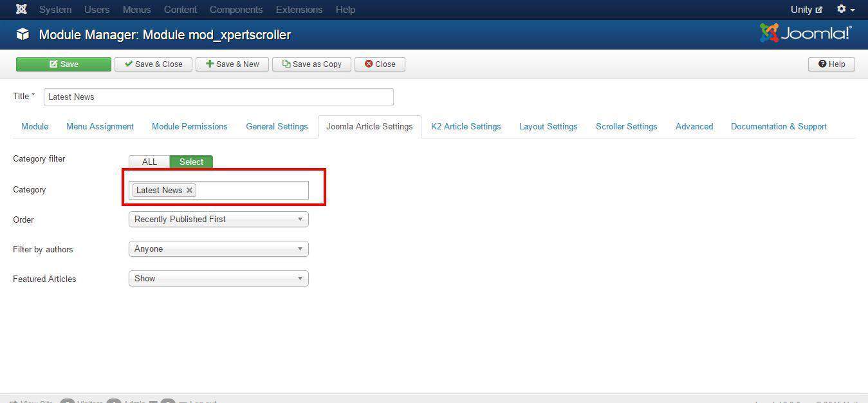Image resolution: width=868 pixels, height=403 pixels.
Task: Expand the Order dropdown
Action: tap(218, 220)
